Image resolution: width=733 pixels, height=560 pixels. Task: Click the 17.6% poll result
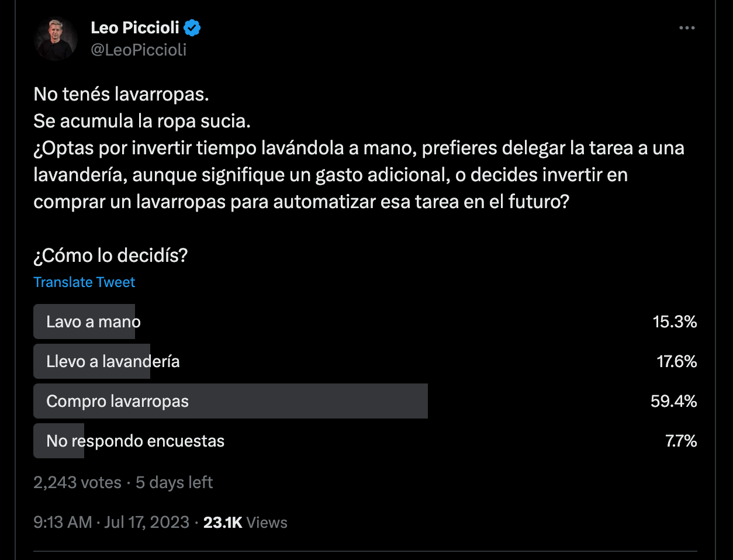676,361
